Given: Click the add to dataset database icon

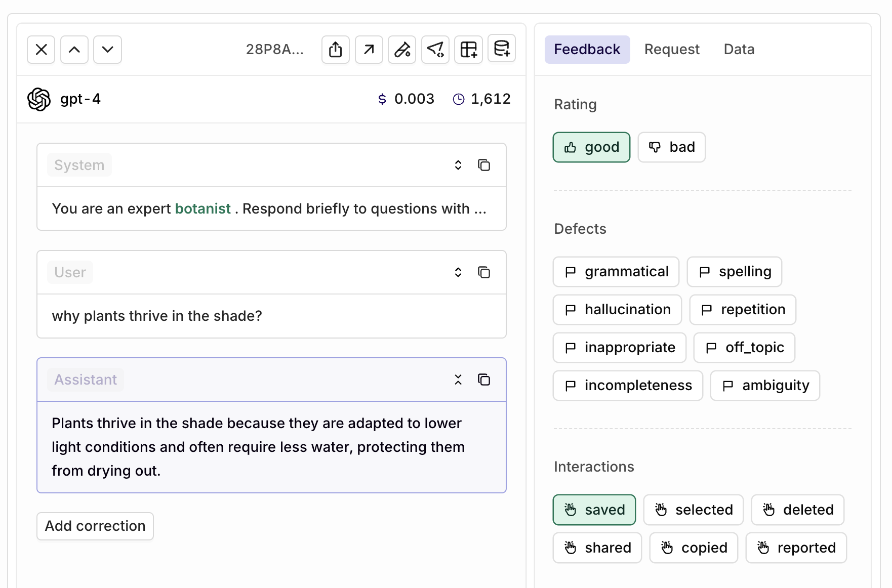Looking at the screenshot, I should pos(501,49).
